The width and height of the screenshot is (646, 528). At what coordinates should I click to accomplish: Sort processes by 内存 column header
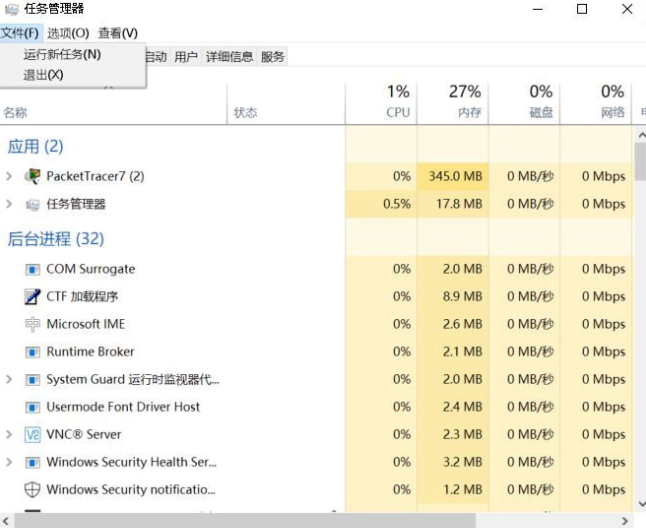point(468,102)
